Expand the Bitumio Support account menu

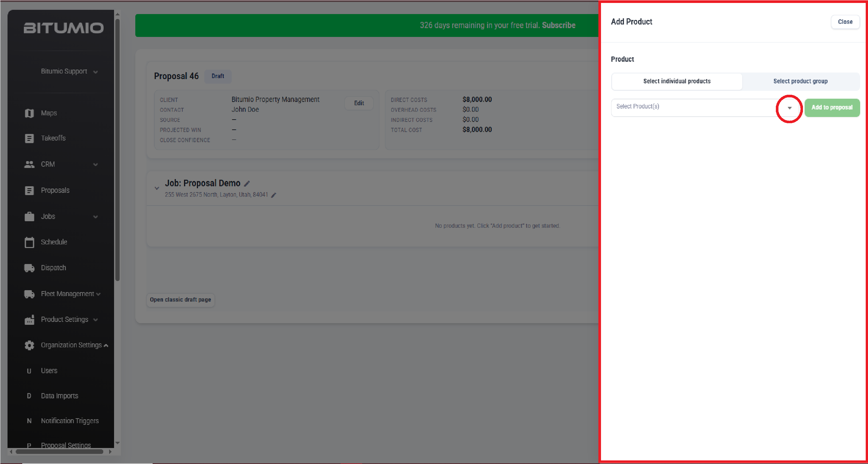pos(96,72)
